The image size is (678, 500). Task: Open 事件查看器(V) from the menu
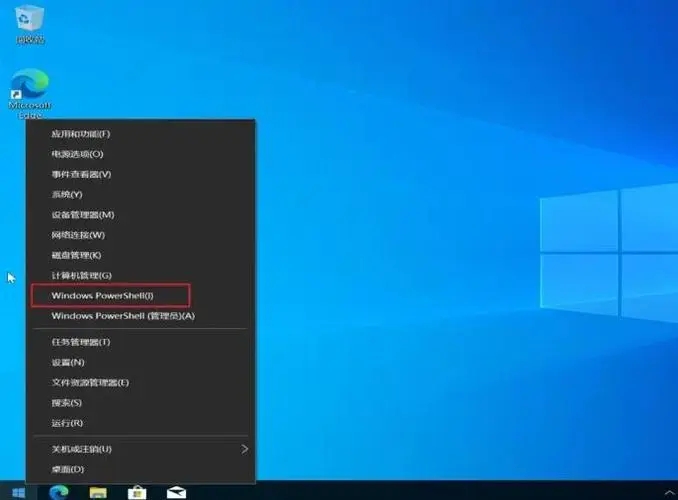click(x=81, y=174)
